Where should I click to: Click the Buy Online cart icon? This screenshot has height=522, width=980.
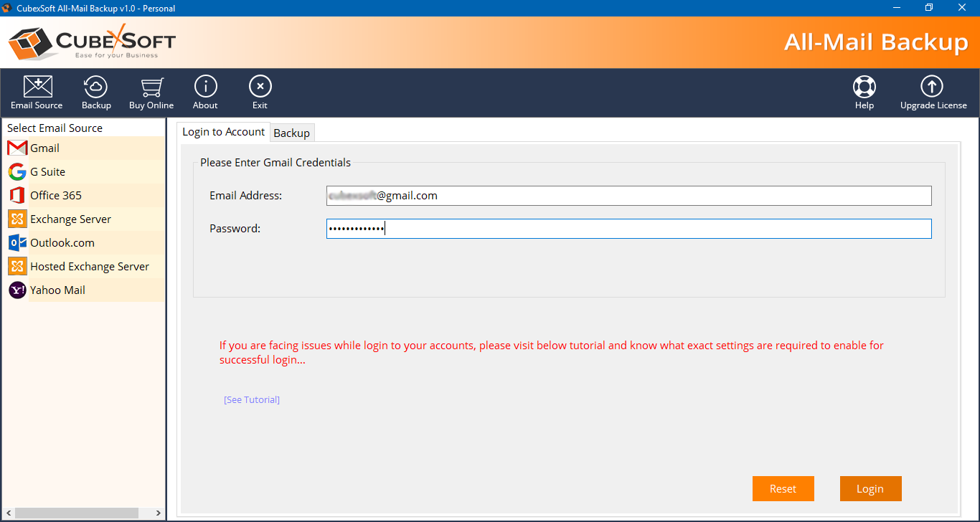151,87
